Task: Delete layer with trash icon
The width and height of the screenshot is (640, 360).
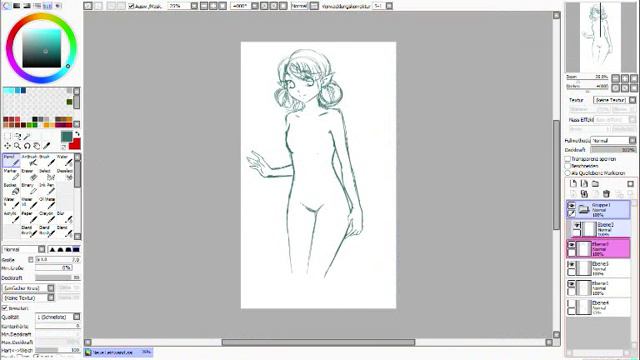Action: (607, 193)
